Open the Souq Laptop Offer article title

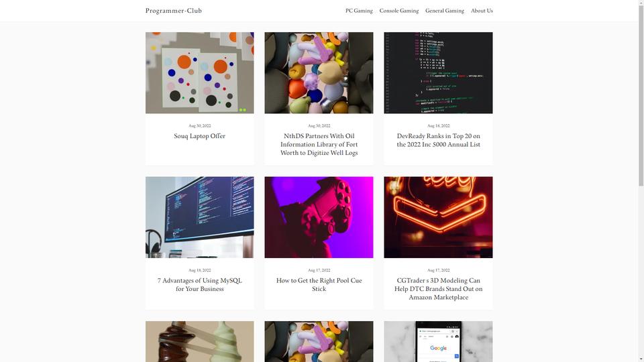tap(200, 136)
